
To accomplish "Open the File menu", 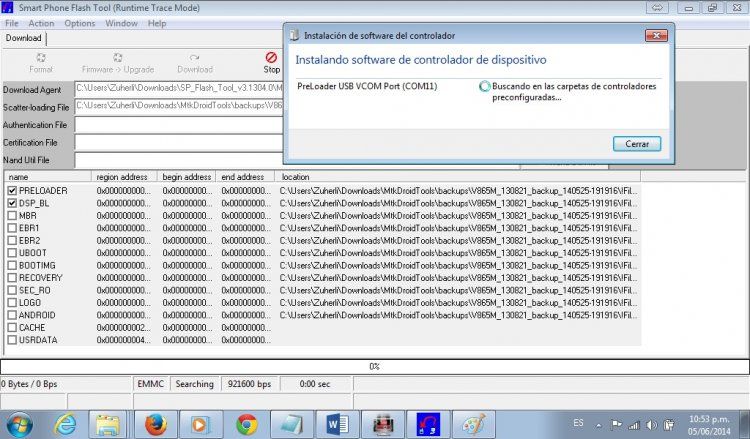I will click(11, 23).
